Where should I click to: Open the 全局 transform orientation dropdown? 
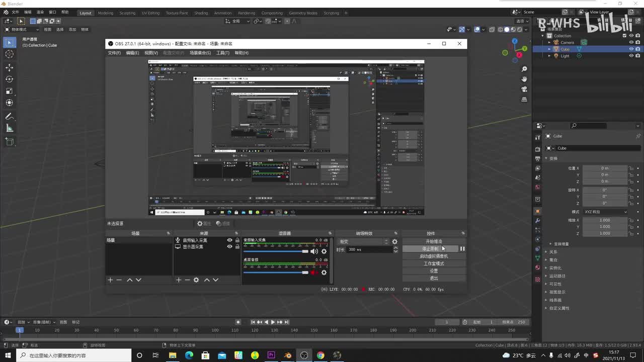237,21
